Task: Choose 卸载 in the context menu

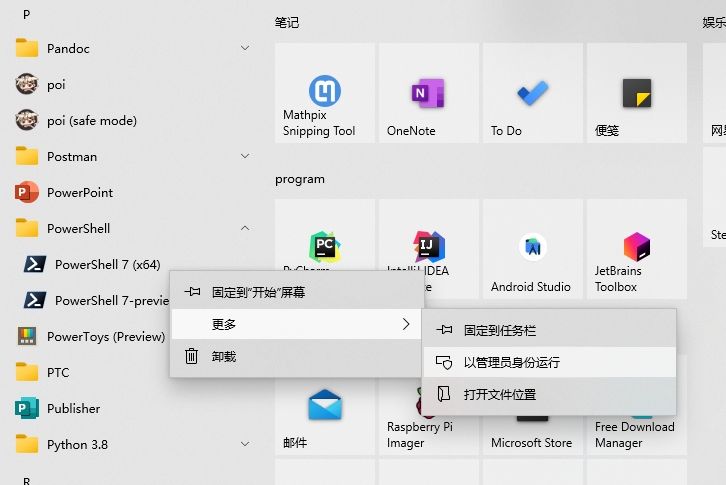Action: click(x=296, y=356)
